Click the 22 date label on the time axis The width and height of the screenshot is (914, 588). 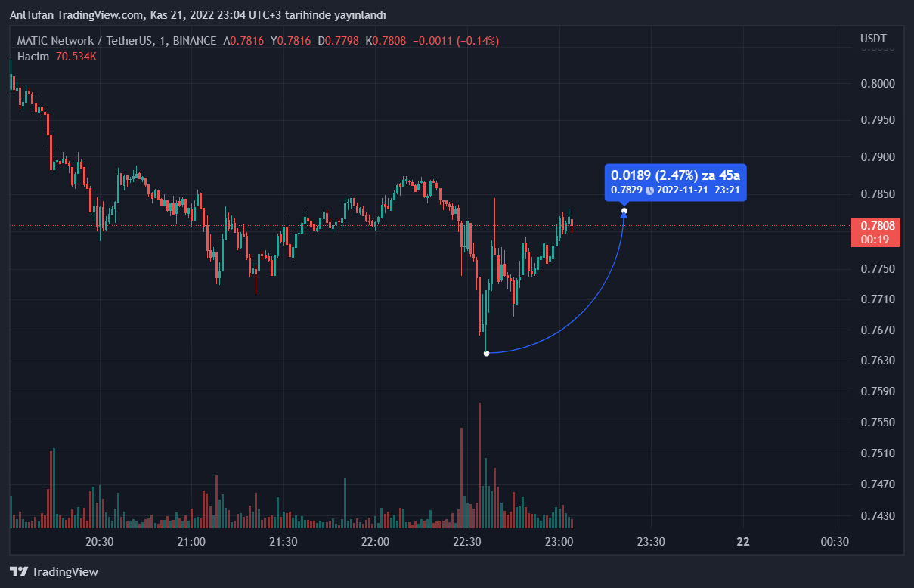743,542
